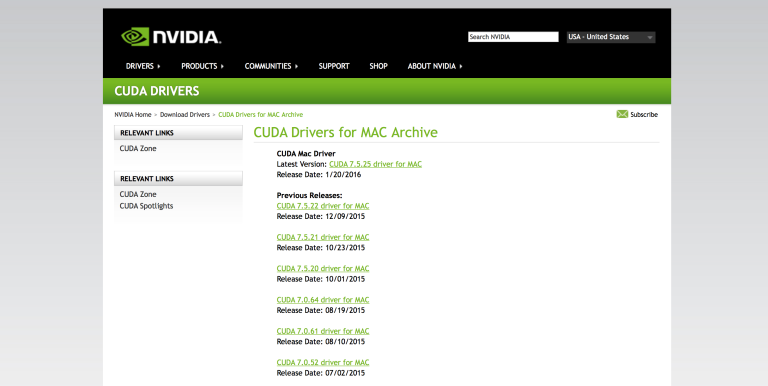Viewport: 768px width, 386px height.
Task: Go to NVIDIA Home breadcrumb
Action: point(133,115)
